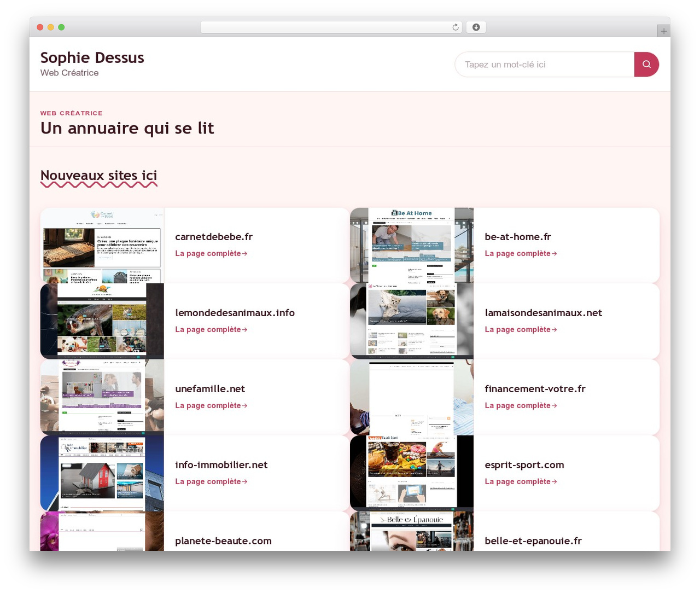Open financement-votre.fr title link
The width and height of the screenshot is (700, 593).
tap(535, 389)
